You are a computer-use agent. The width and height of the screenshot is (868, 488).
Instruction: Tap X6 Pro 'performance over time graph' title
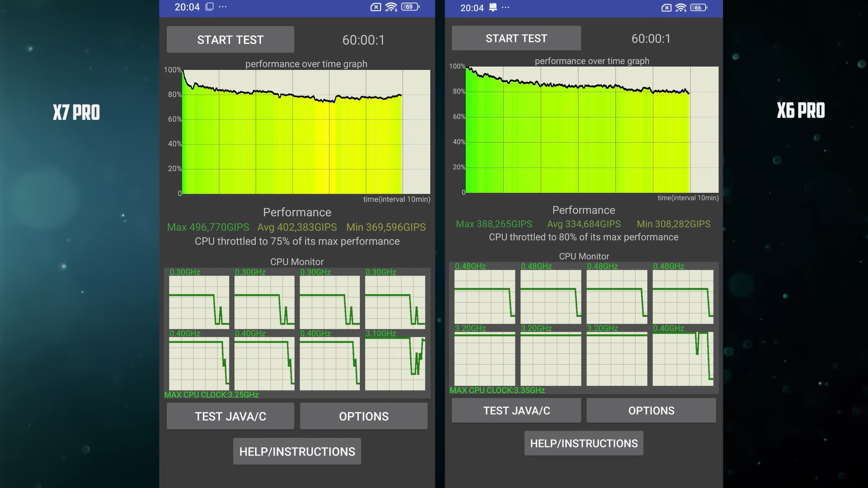(x=592, y=61)
